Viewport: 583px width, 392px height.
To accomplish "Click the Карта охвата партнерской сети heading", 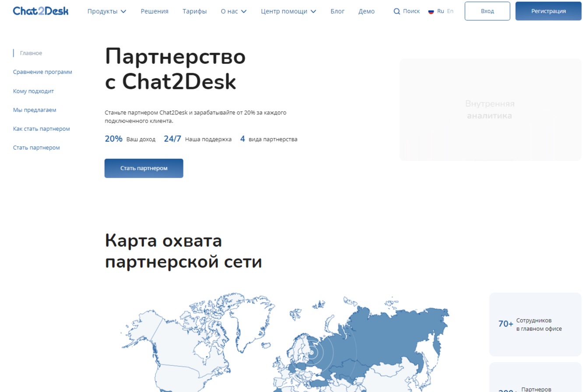I will [x=183, y=251].
